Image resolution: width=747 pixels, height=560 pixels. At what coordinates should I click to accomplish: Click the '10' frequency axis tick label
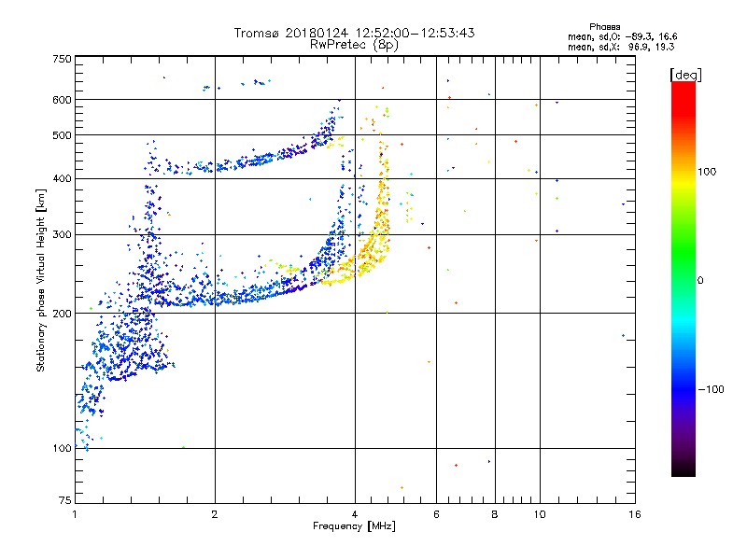tap(540, 514)
